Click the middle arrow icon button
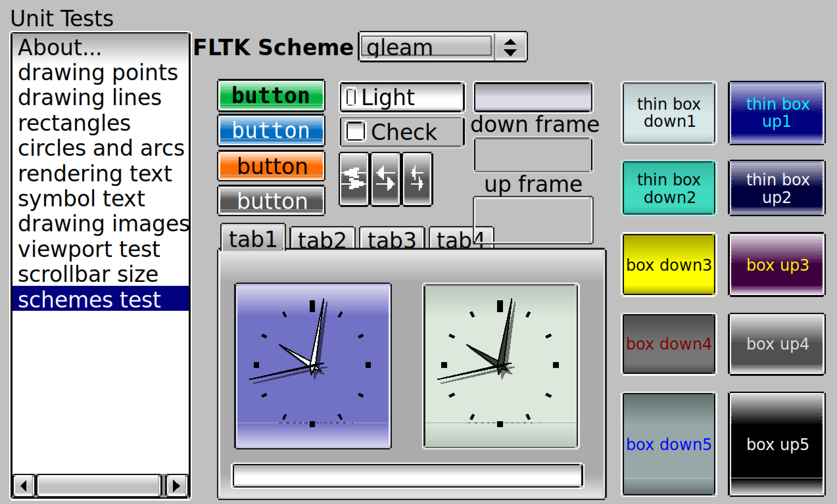Image resolution: width=837 pixels, height=504 pixels. click(386, 179)
